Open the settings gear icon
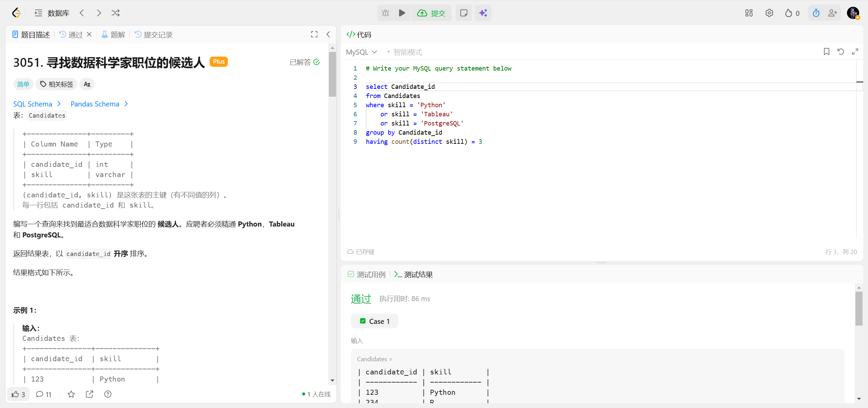Viewport: 868px width, 408px height. tap(769, 13)
